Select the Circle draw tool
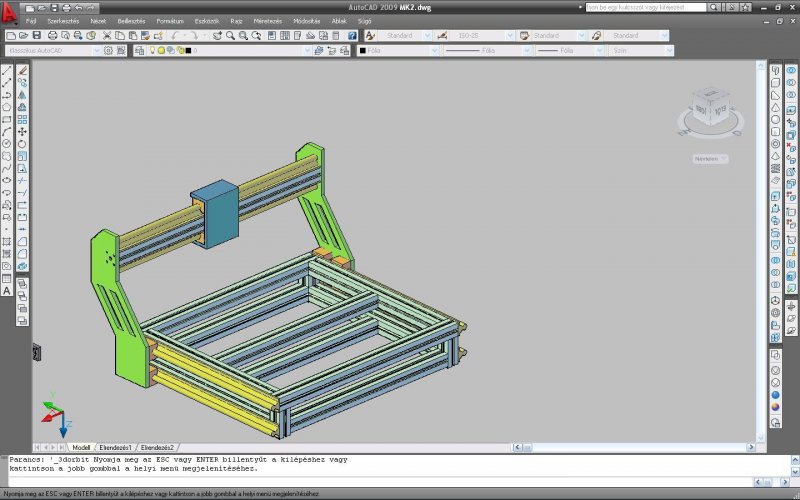This screenshot has width=800, height=500. coord(7,144)
